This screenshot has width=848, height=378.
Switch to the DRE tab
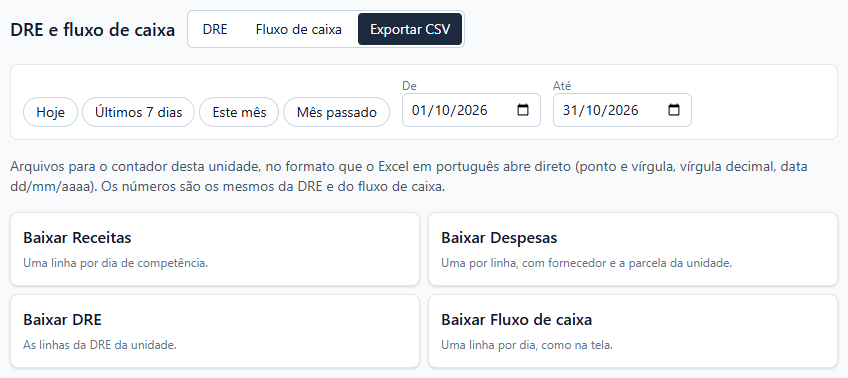[x=215, y=29]
